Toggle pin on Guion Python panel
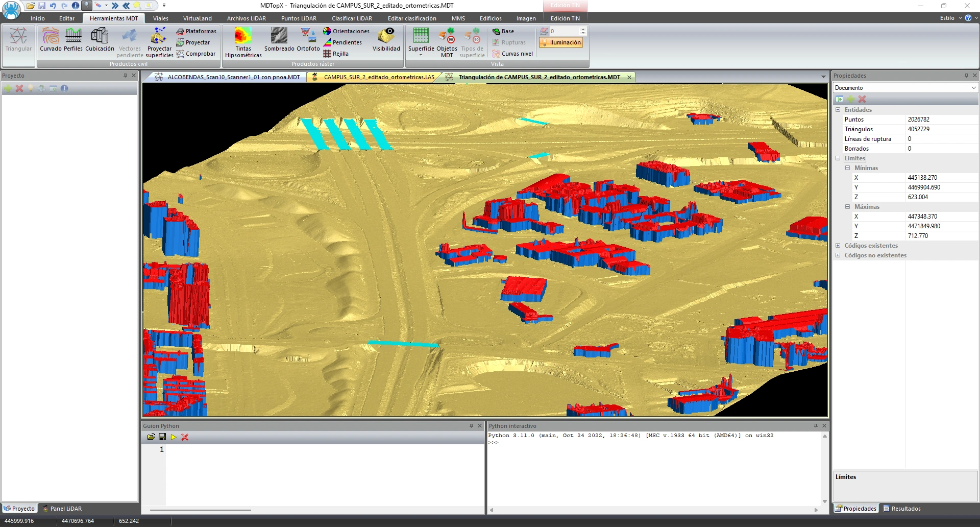The image size is (980, 527). point(471,426)
